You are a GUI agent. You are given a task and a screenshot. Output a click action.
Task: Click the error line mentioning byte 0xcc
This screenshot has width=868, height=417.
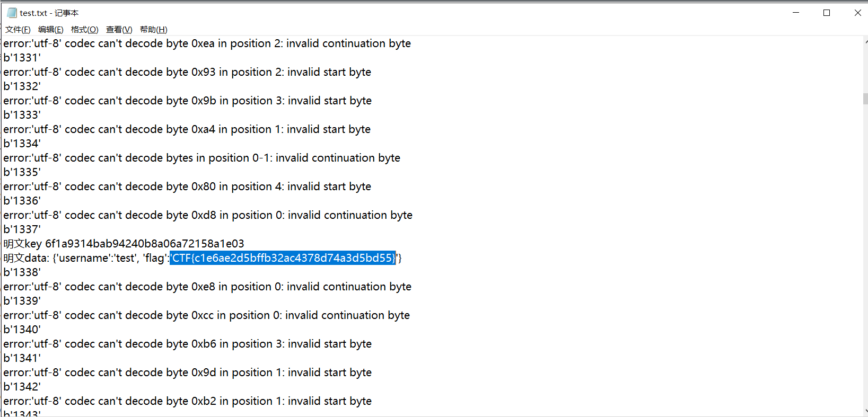(206, 315)
